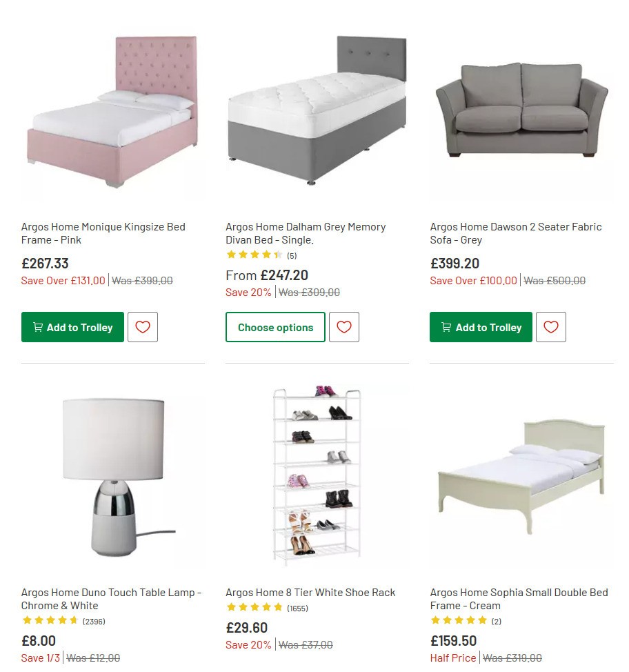Screen dimensions: 629x672
Task: Add the Dawson Grey Sofa to your wishlist heart
Action: [x=551, y=327]
